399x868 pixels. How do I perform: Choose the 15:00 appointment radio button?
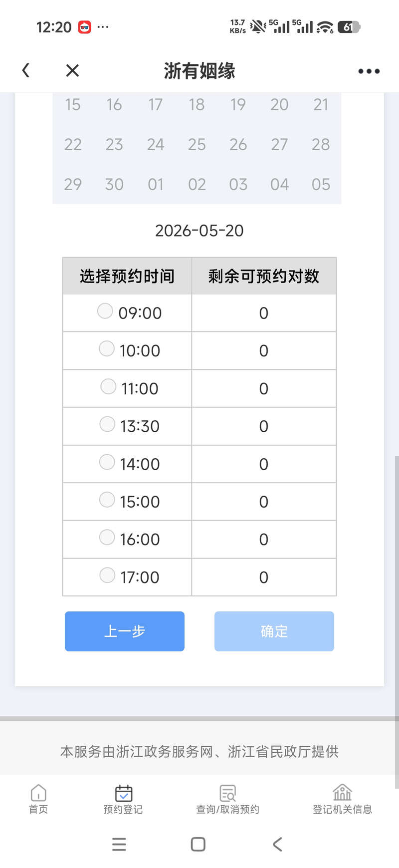coord(107,499)
